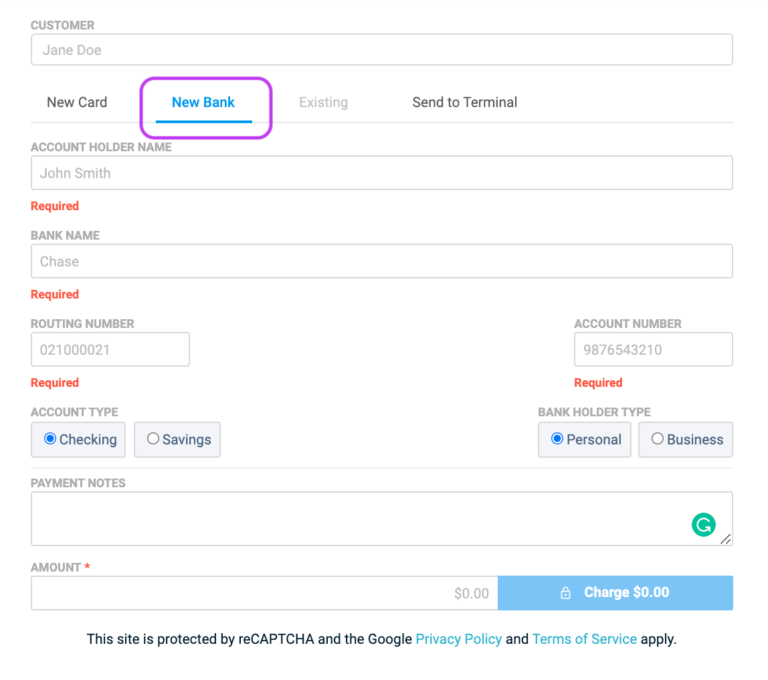Open the Terms of Service link
Viewport: 768px width, 680px height.
pyautogui.click(x=584, y=639)
